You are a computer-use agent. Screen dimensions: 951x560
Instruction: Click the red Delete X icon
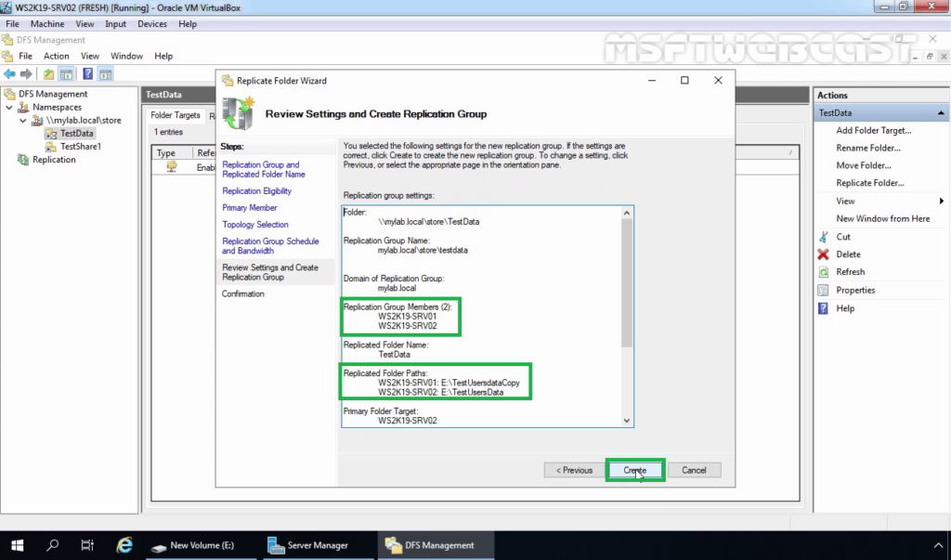(x=823, y=254)
